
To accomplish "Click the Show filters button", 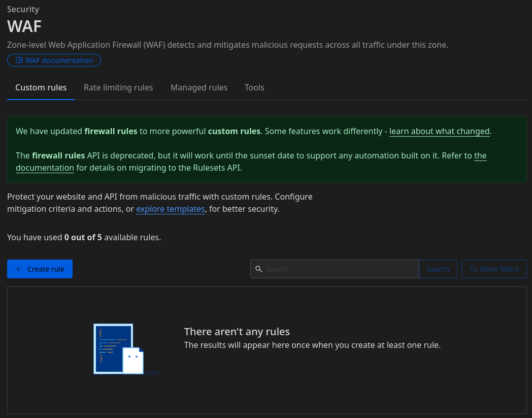I will [494, 269].
